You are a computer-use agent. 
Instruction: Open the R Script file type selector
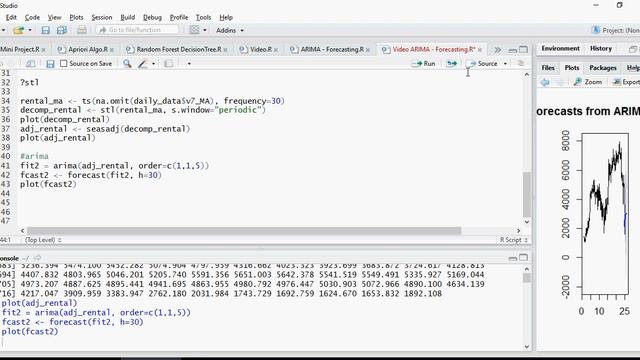coord(514,240)
